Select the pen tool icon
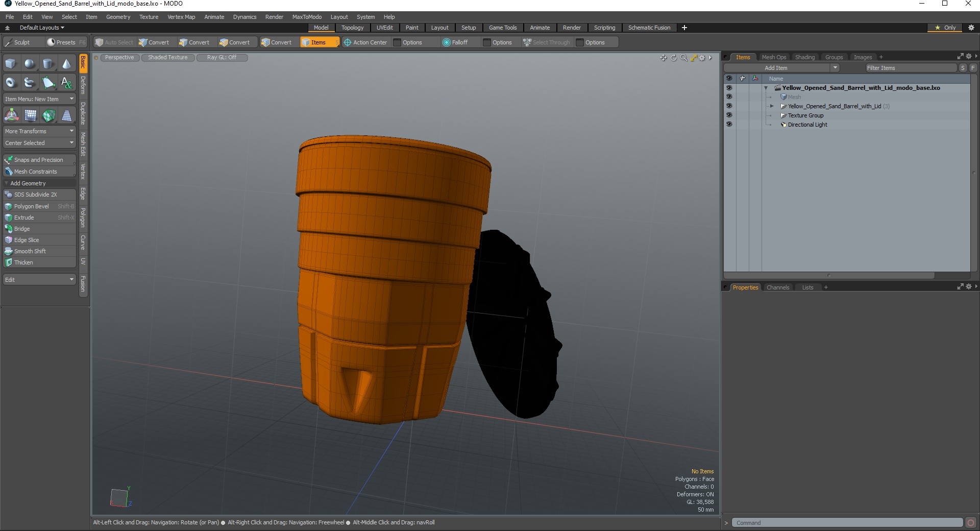Image resolution: width=980 pixels, height=531 pixels. [48, 82]
